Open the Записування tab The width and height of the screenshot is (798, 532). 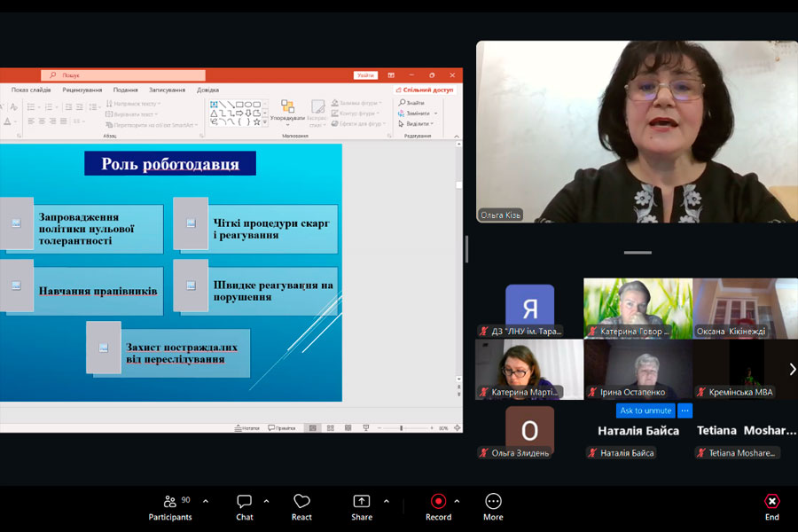point(167,90)
